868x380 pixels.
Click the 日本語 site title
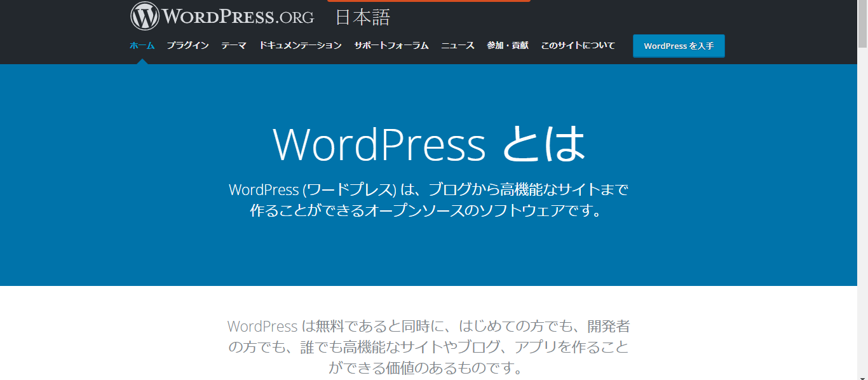[x=362, y=17]
